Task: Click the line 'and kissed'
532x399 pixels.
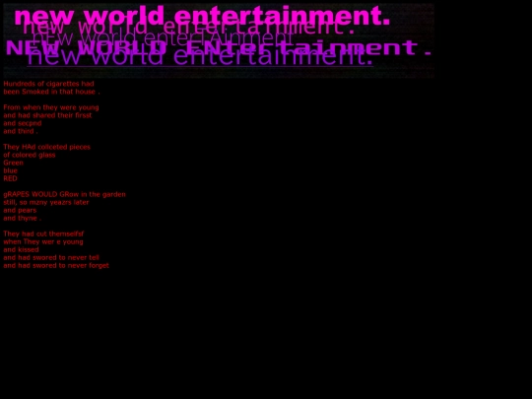Action: click(21, 249)
